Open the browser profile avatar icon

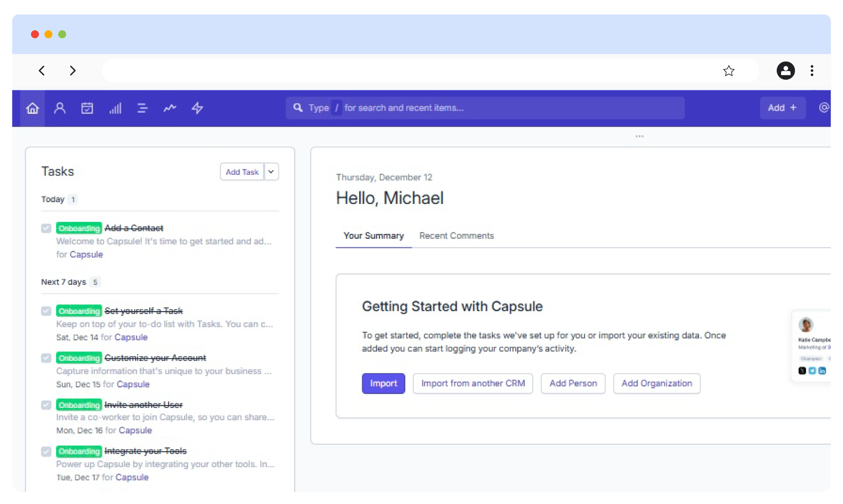[x=785, y=71]
